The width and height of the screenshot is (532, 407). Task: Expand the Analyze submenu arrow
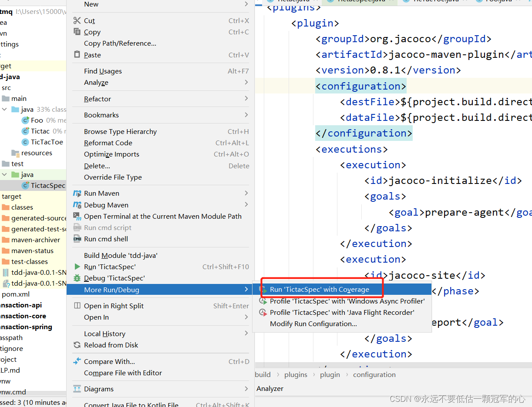pos(246,82)
